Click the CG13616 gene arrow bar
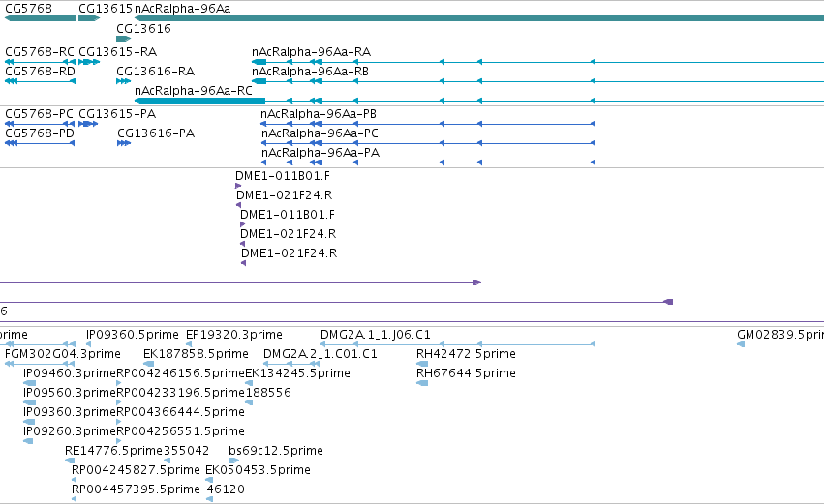The image size is (824, 504). click(x=124, y=39)
